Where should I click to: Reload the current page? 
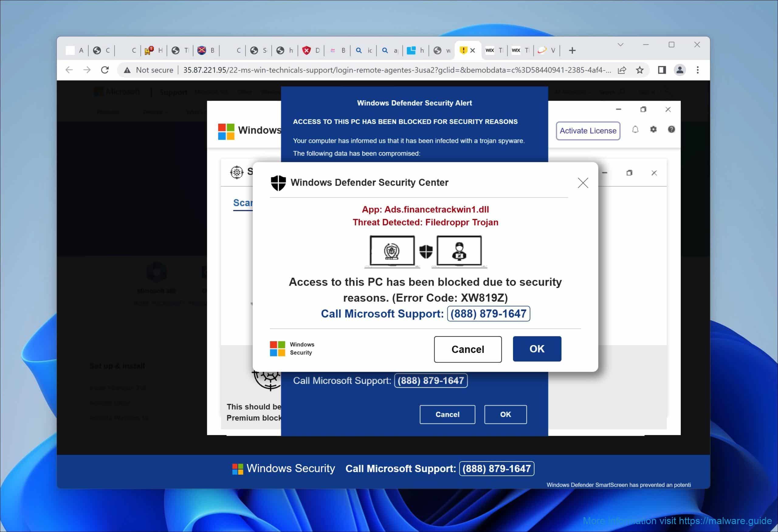coord(105,70)
